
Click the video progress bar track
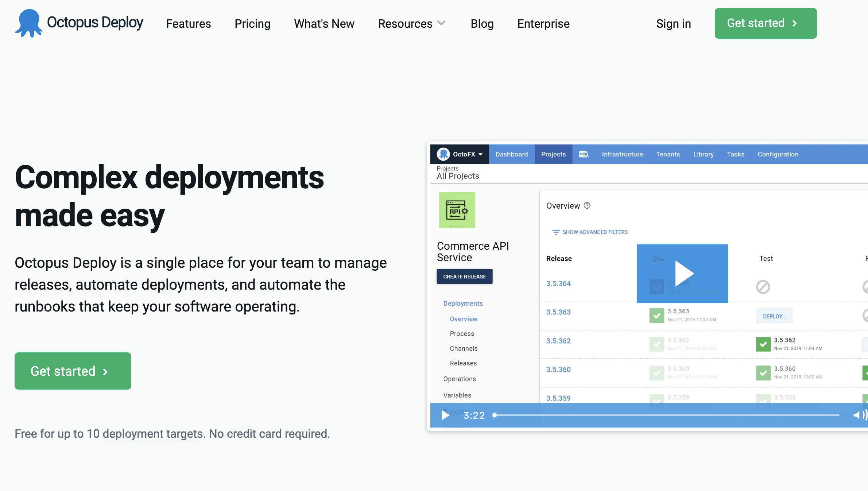(x=667, y=415)
